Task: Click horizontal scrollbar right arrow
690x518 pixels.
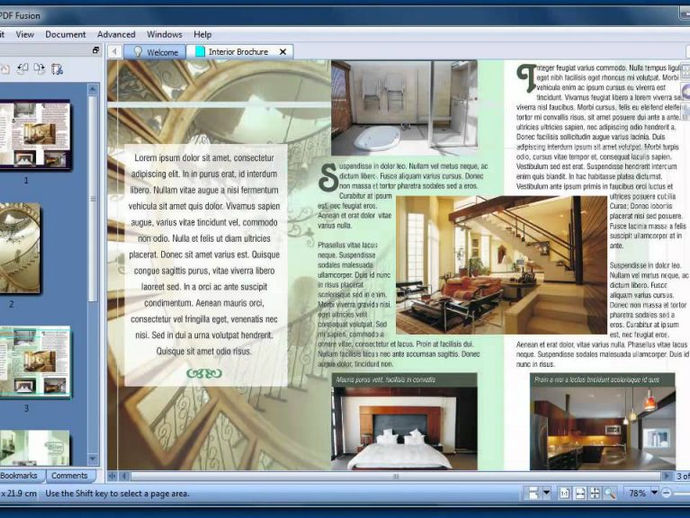Action: (668, 476)
